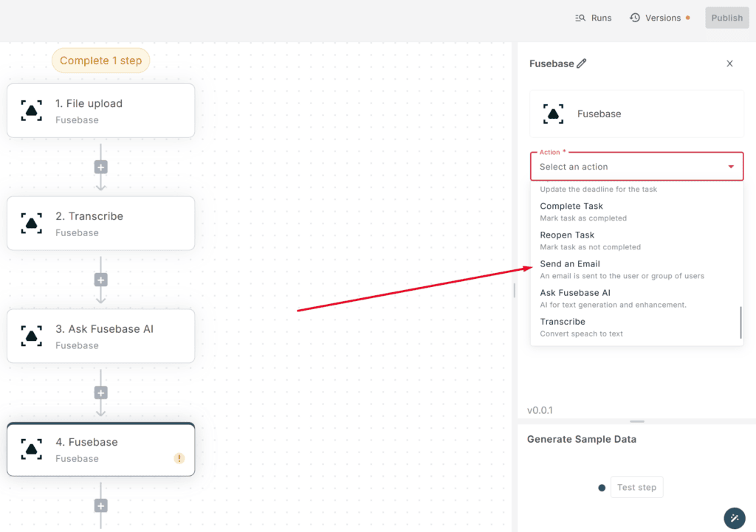Click the Versions clock icon

635,18
